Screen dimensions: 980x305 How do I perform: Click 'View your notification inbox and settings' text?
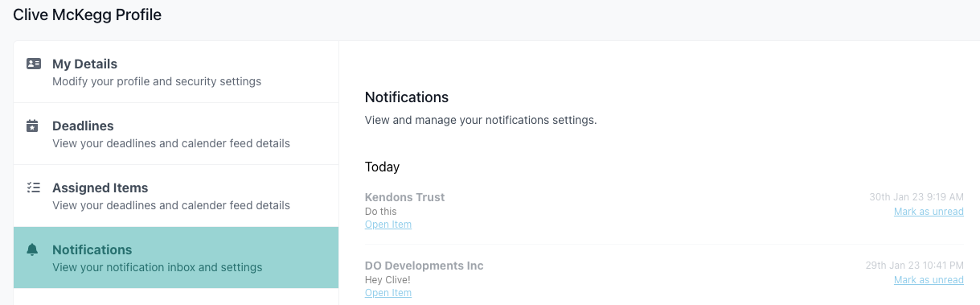click(x=158, y=267)
